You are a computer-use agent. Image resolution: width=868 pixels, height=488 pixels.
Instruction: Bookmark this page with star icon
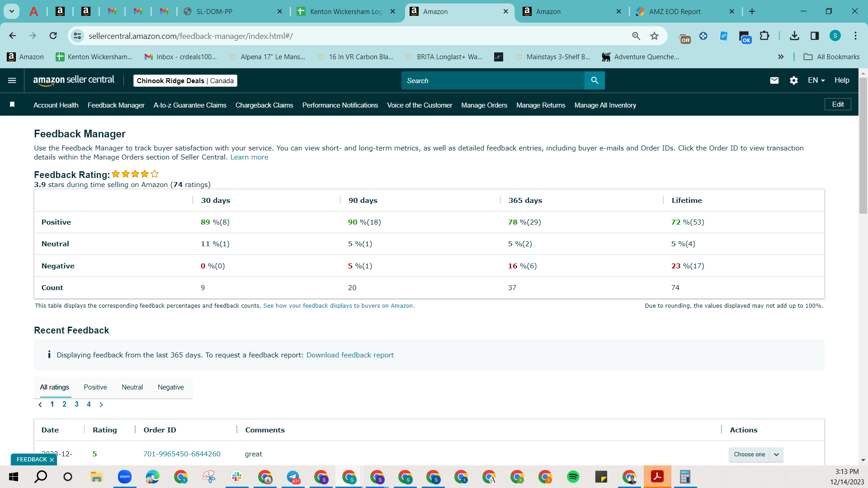(x=654, y=36)
